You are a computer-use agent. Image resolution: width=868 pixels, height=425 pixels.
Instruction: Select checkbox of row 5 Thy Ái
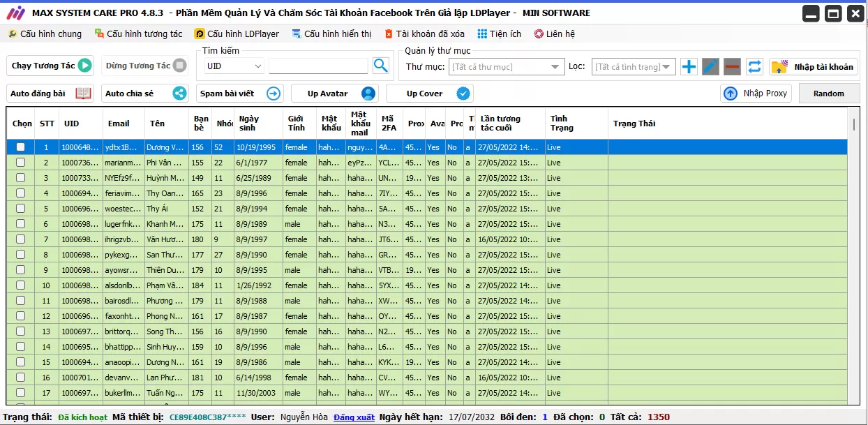coord(21,209)
